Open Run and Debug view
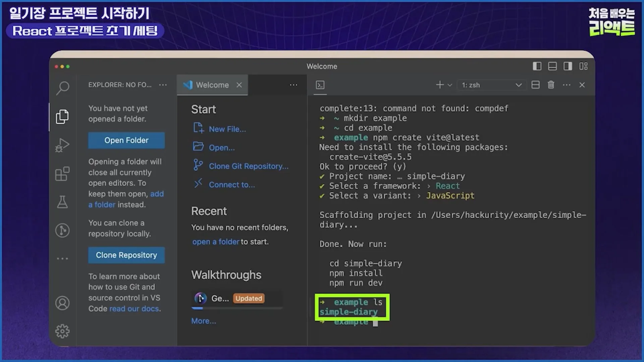The height and width of the screenshot is (362, 644). click(62, 145)
